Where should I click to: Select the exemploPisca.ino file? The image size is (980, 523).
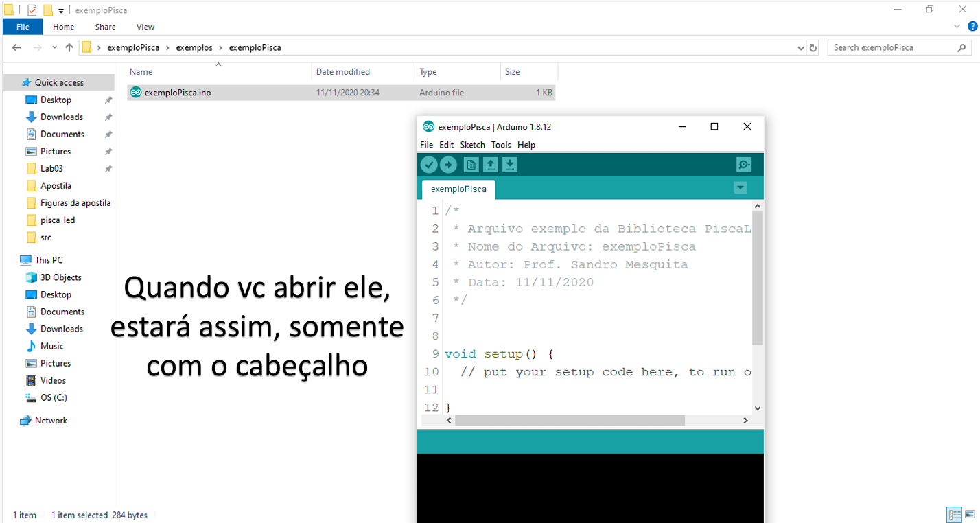coord(341,92)
